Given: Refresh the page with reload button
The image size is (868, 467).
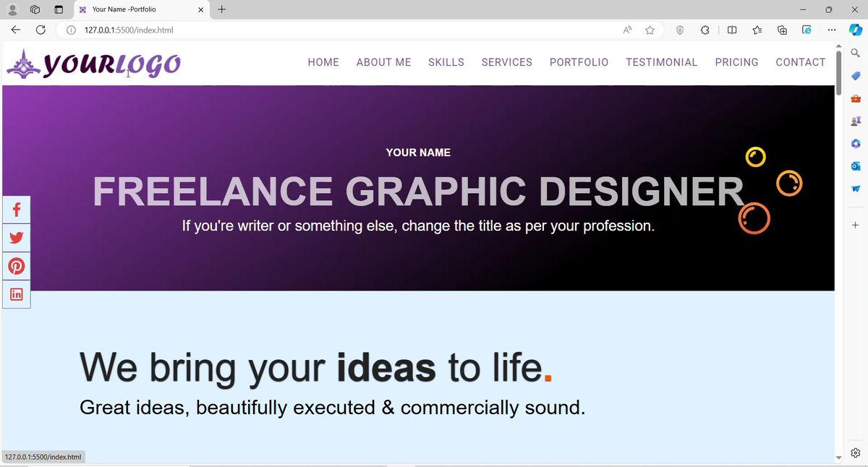Looking at the screenshot, I should 41,30.
